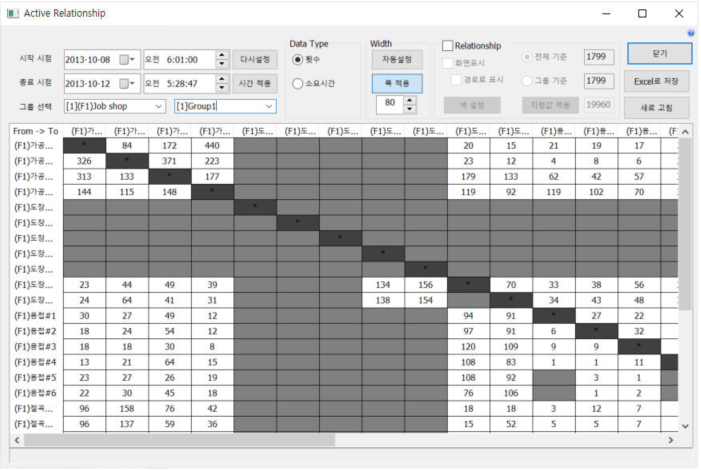Click the 새로 고침 button
The width and height of the screenshot is (701, 470).
click(x=656, y=106)
